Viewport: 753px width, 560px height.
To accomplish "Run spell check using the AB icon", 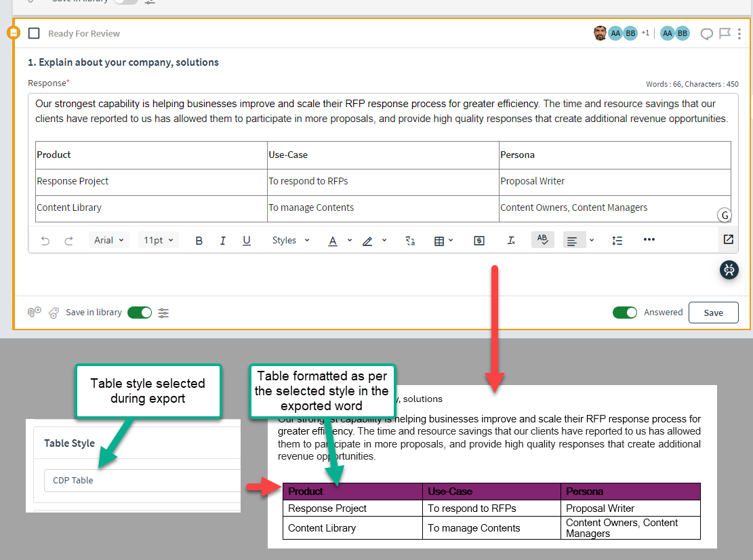I will 542,240.
